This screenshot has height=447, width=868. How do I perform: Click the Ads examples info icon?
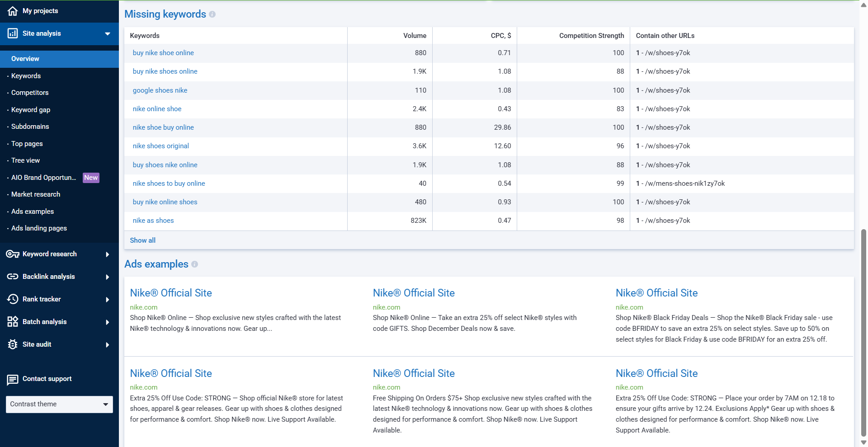pos(194,264)
